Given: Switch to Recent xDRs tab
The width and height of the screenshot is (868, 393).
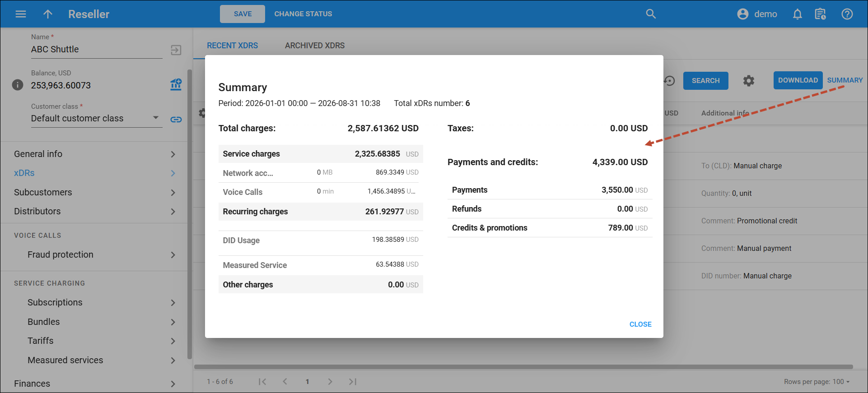Looking at the screenshot, I should (232, 46).
